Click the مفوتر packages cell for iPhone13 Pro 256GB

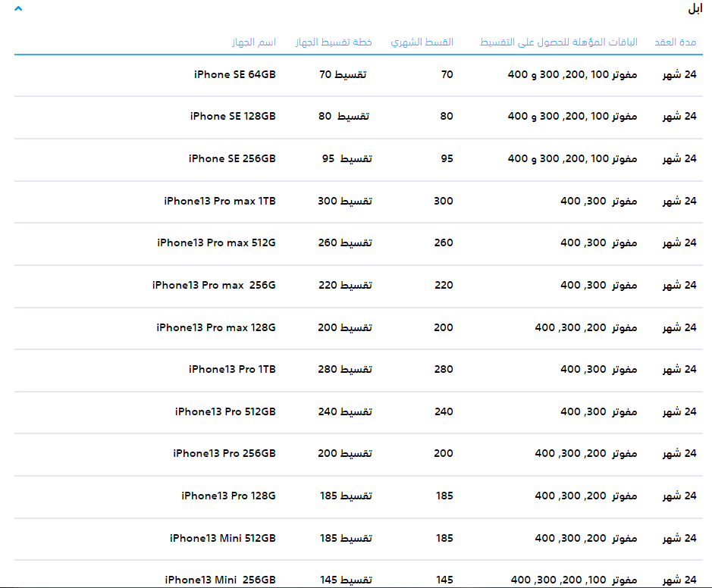pyautogui.click(x=586, y=453)
